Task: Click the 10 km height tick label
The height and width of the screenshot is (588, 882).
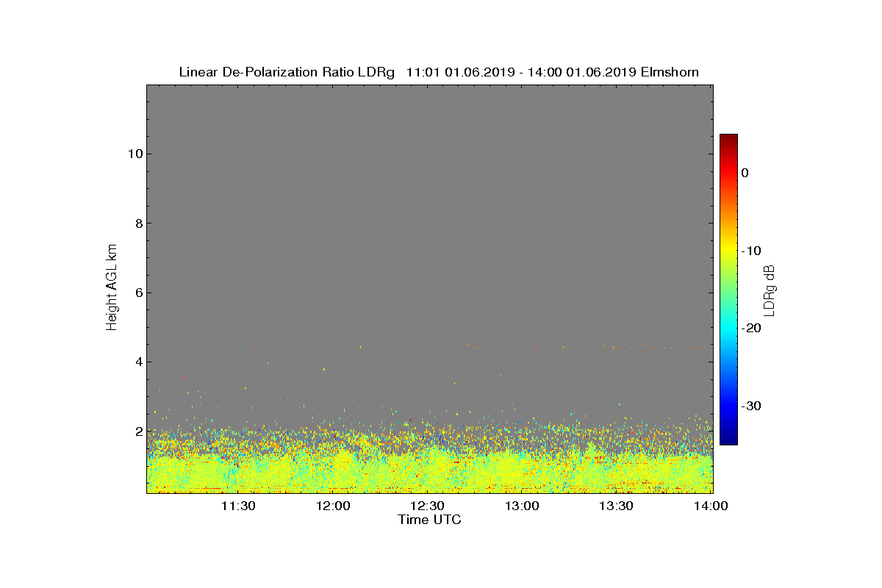Action: pyautogui.click(x=135, y=154)
